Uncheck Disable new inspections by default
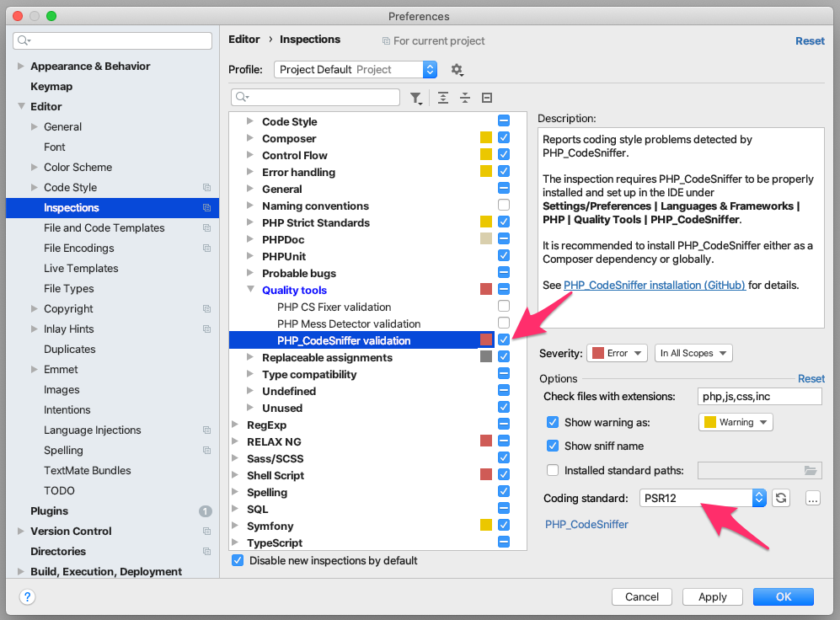Image resolution: width=840 pixels, height=620 pixels. point(237,560)
